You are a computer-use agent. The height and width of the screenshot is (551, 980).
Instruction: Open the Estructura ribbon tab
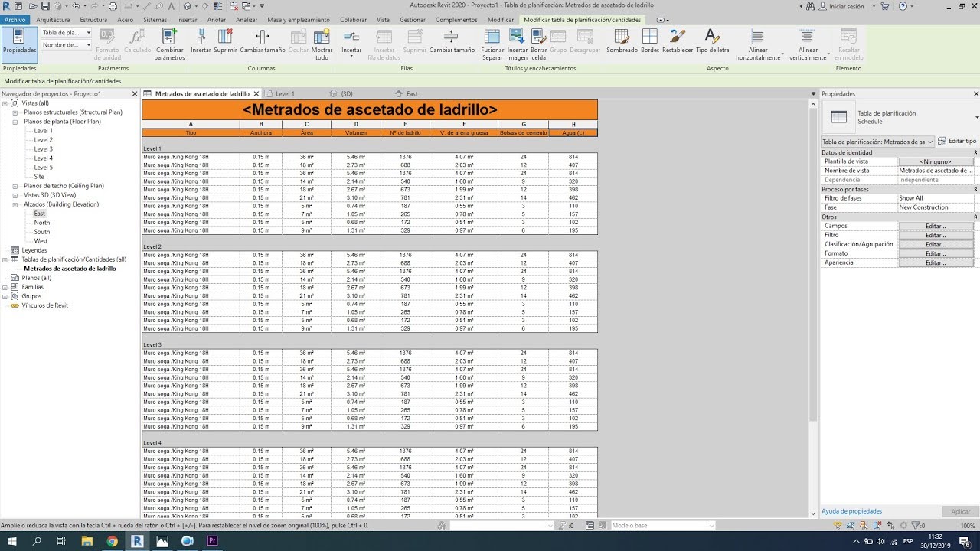pyautogui.click(x=93, y=20)
